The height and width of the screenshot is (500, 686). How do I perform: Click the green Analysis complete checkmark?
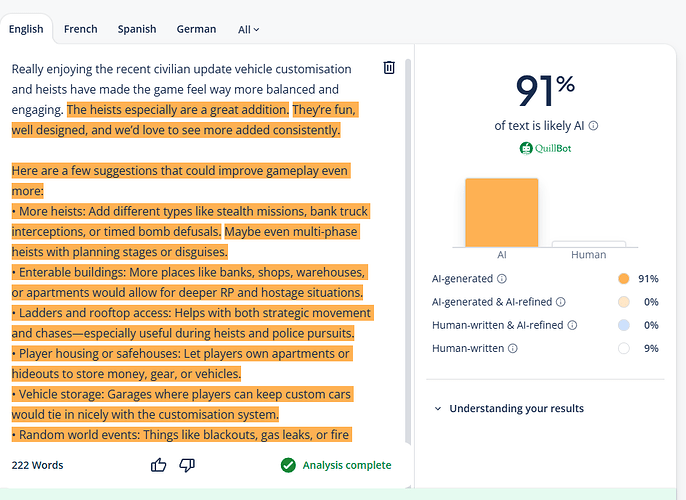click(x=288, y=465)
